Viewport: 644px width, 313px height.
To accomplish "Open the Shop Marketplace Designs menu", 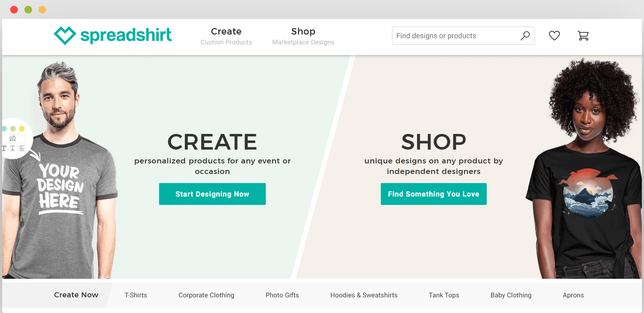I will [x=303, y=36].
